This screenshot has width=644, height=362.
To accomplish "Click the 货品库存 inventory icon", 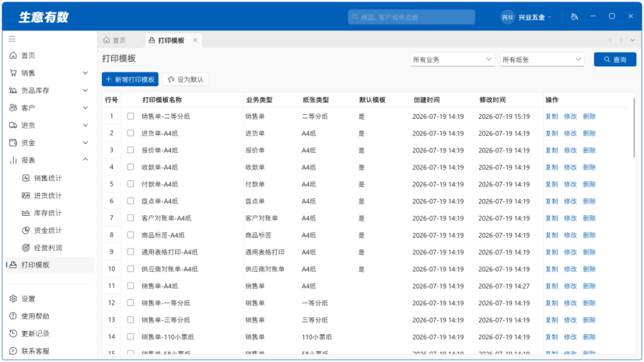I will coord(13,90).
